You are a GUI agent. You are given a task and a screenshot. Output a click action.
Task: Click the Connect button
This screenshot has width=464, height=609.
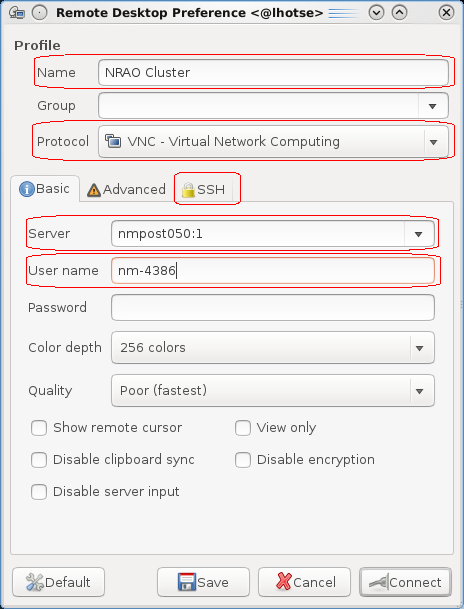click(405, 582)
